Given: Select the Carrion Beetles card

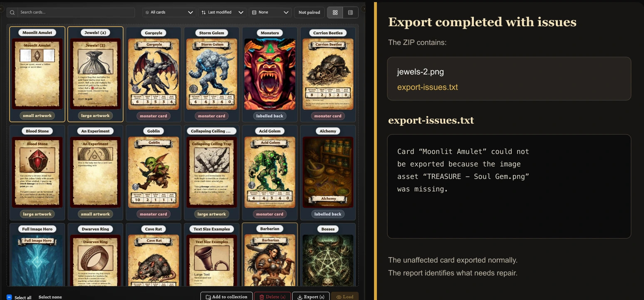Looking at the screenshot, I should [328, 74].
